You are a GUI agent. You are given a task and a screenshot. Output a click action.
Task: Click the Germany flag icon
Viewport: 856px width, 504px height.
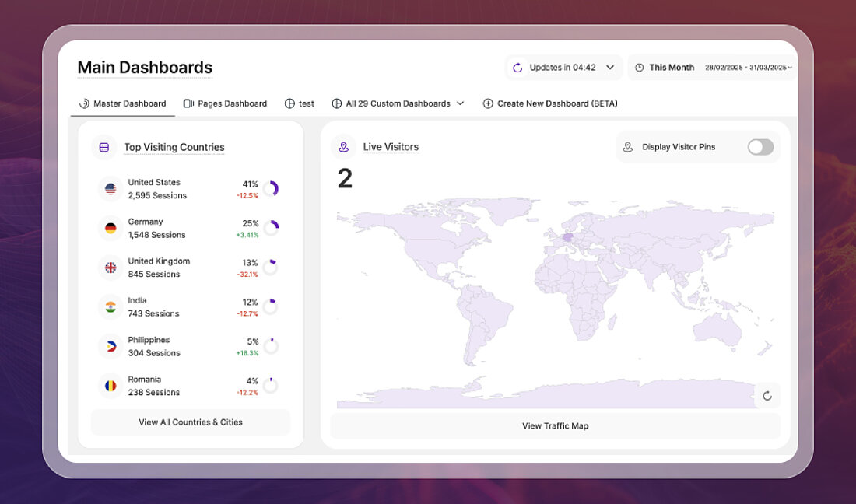(111, 228)
